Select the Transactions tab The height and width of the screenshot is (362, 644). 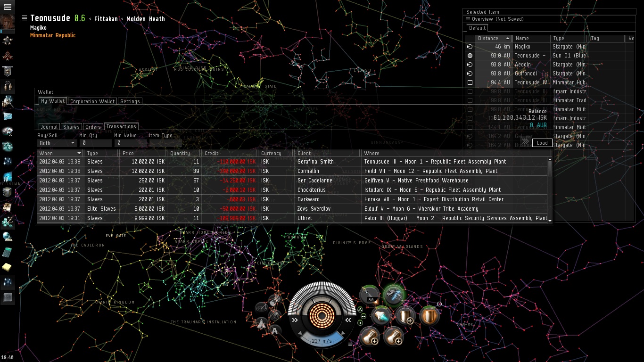[121, 126]
